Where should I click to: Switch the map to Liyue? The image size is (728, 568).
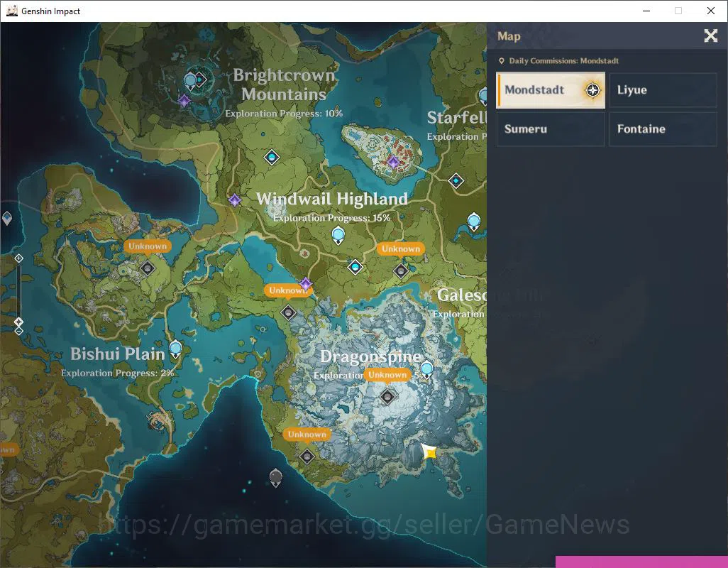pyautogui.click(x=663, y=90)
